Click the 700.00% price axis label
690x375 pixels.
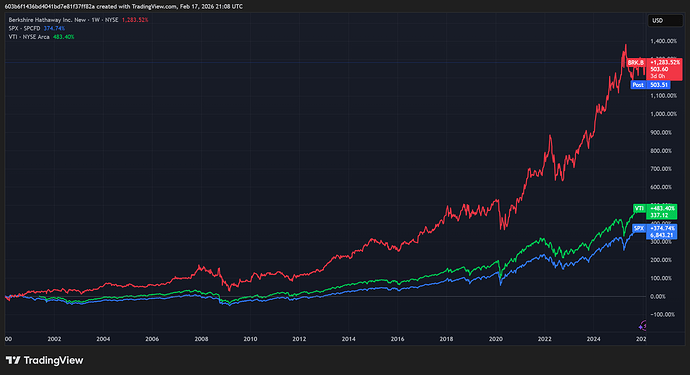[x=661, y=169]
